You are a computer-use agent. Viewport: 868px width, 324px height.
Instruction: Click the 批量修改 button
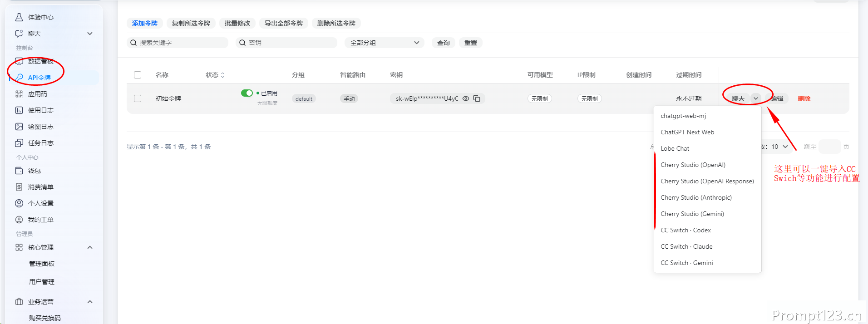tap(237, 23)
